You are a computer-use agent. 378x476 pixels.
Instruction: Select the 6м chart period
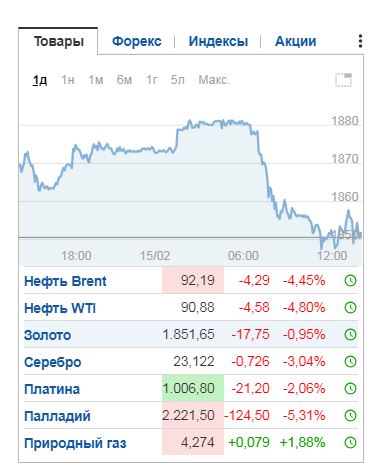[124, 80]
